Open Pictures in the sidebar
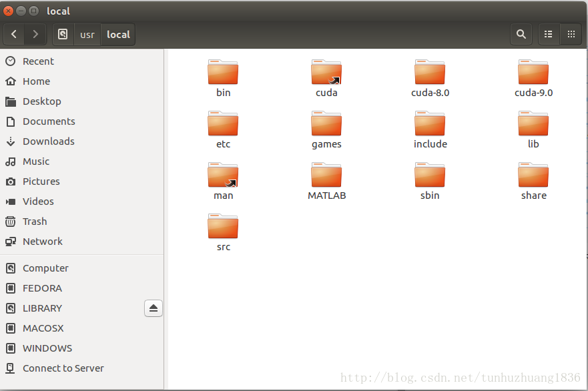588x391 pixels. pyautogui.click(x=81, y=181)
